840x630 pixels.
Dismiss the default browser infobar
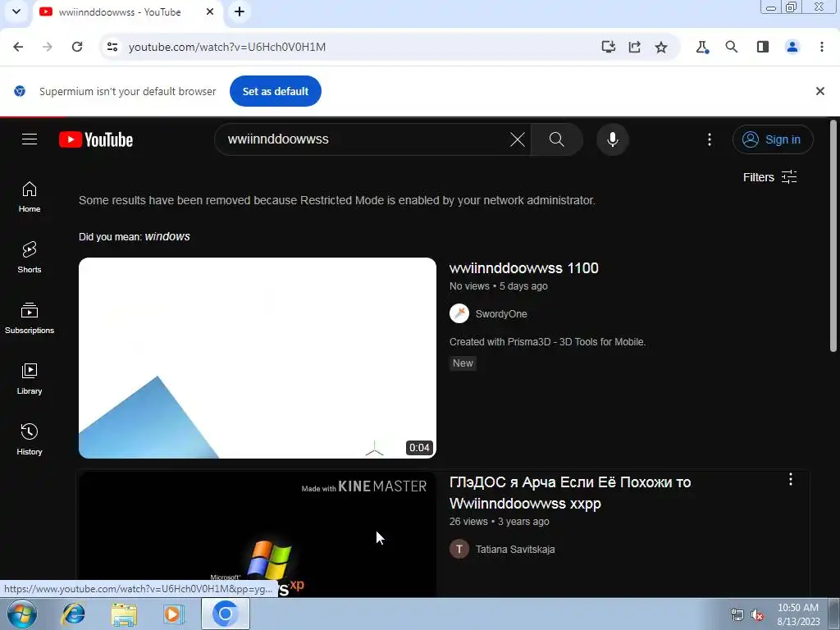[x=819, y=91]
